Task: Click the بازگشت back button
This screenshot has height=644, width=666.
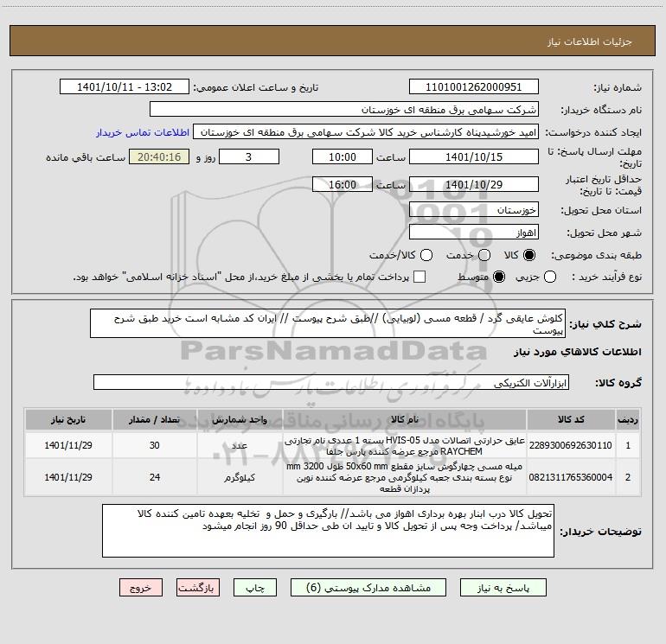Action: pyautogui.click(x=198, y=588)
